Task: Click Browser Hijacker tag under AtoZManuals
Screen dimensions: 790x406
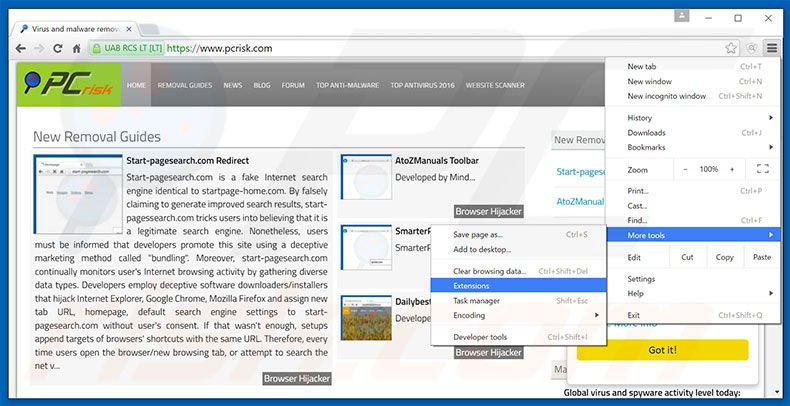Action: 488,211
